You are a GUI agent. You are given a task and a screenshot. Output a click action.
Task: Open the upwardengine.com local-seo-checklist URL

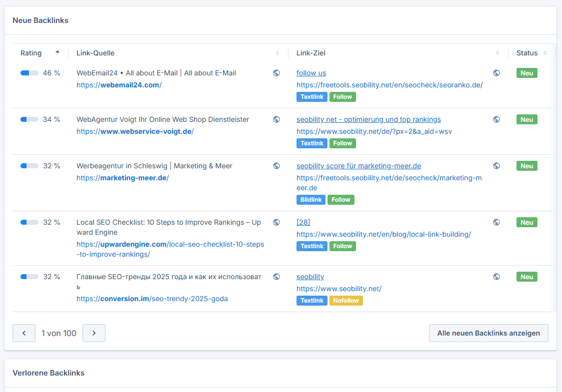pyautogui.click(x=170, y=249)
